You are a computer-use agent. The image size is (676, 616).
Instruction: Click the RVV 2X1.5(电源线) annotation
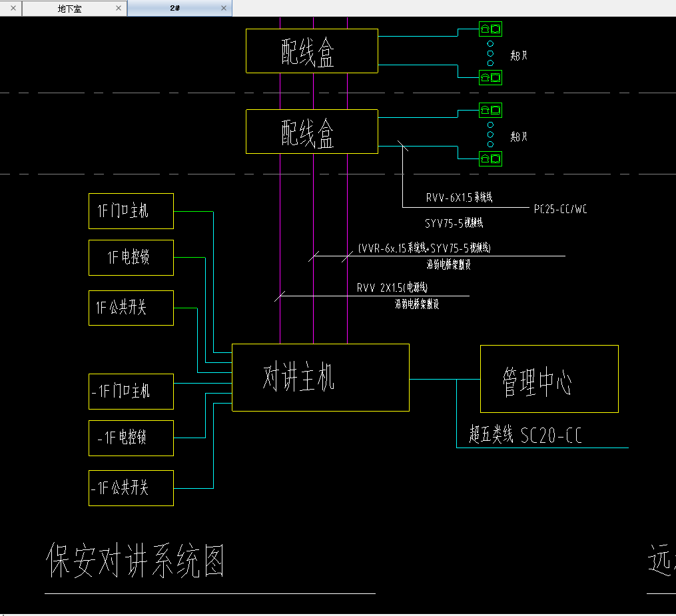tap(392, 288)
